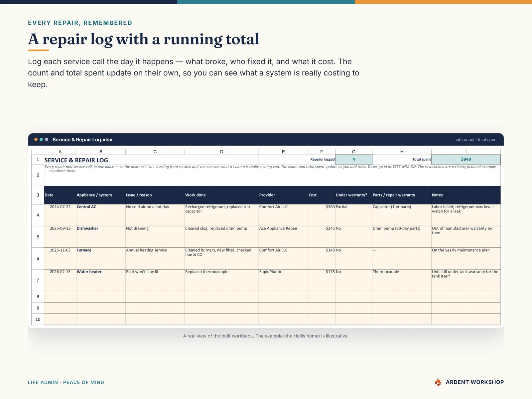Screen dimensions: 532x399
Task: Click the Work done column heading
Action: pos(222,195)
